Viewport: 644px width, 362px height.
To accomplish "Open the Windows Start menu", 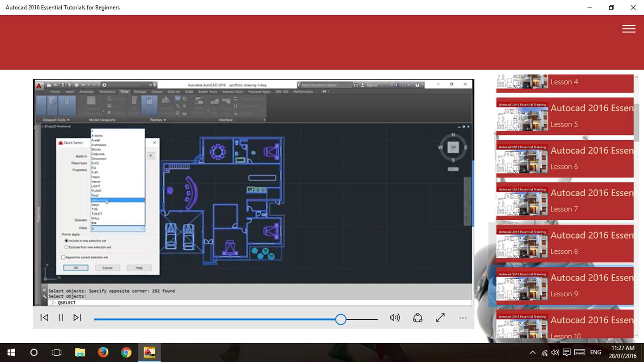I will point(11,353).
